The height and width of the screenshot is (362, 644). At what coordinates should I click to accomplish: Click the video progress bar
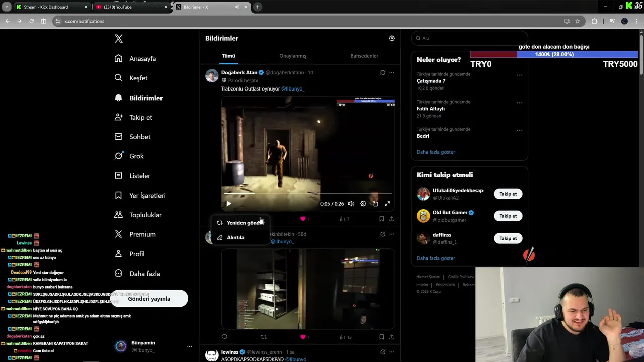click(x=308, y=193)
